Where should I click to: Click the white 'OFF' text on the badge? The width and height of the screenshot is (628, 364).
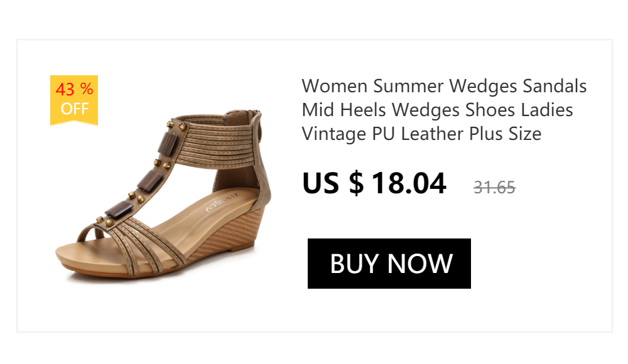click(x=75, y=109)
